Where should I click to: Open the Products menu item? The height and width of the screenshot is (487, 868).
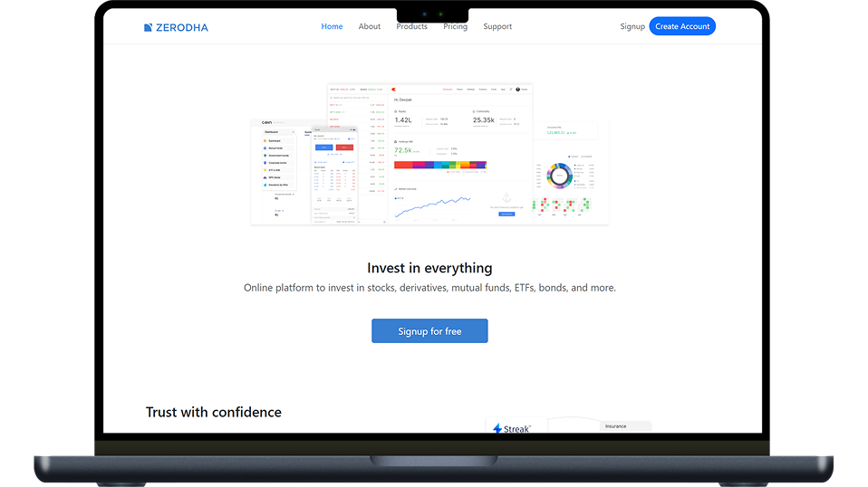click(x=411, y=26)
